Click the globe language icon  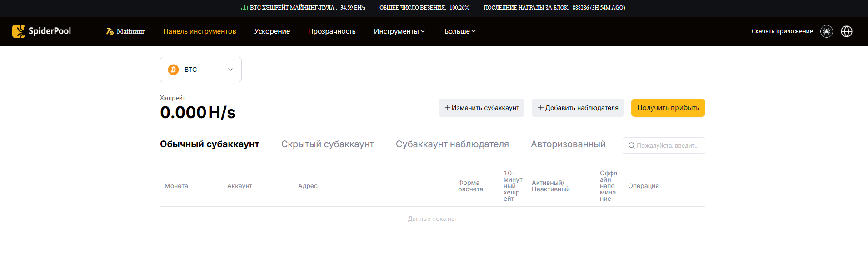point(846,31)
